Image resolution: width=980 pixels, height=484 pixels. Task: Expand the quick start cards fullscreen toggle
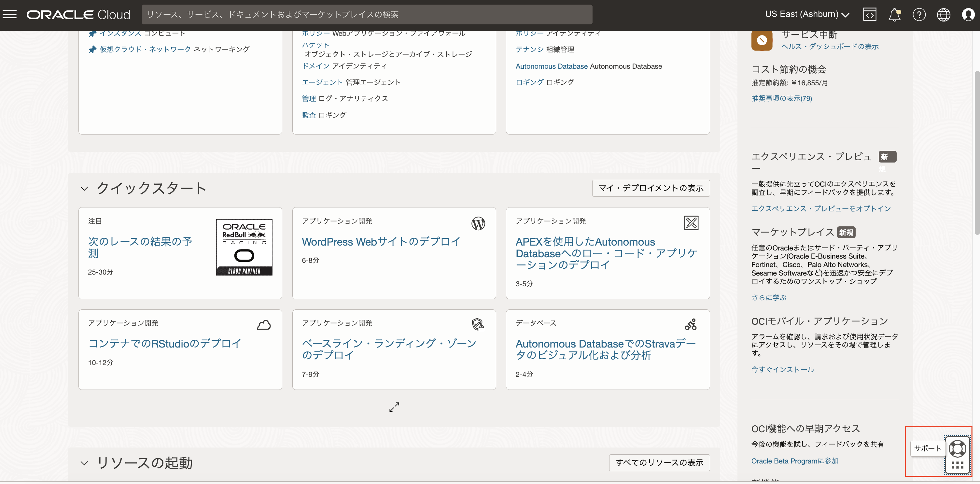pos(394,407)
